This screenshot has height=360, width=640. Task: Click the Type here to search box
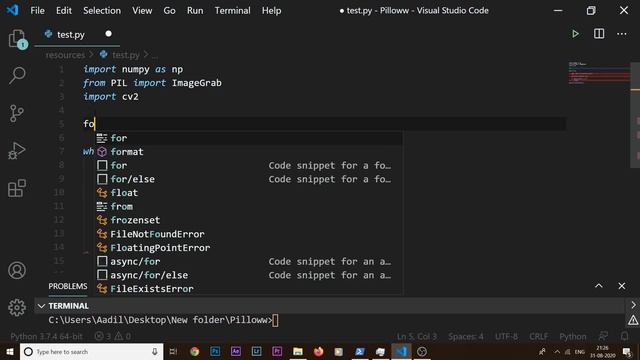click(91, 351)
